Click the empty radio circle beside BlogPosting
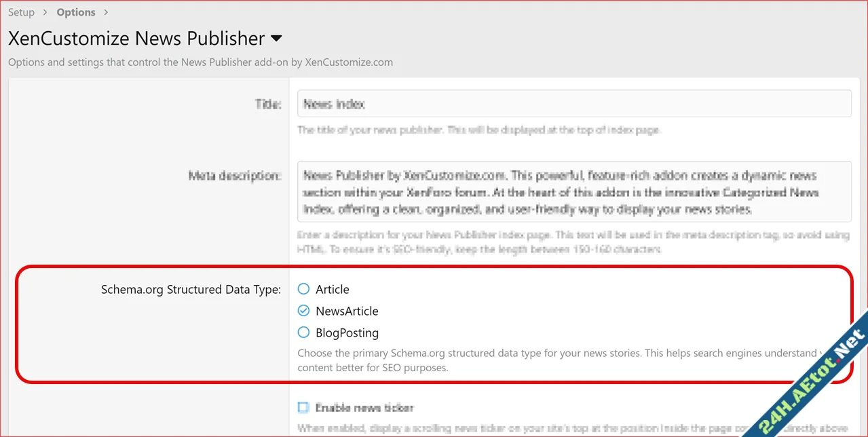 coord(303,332)
